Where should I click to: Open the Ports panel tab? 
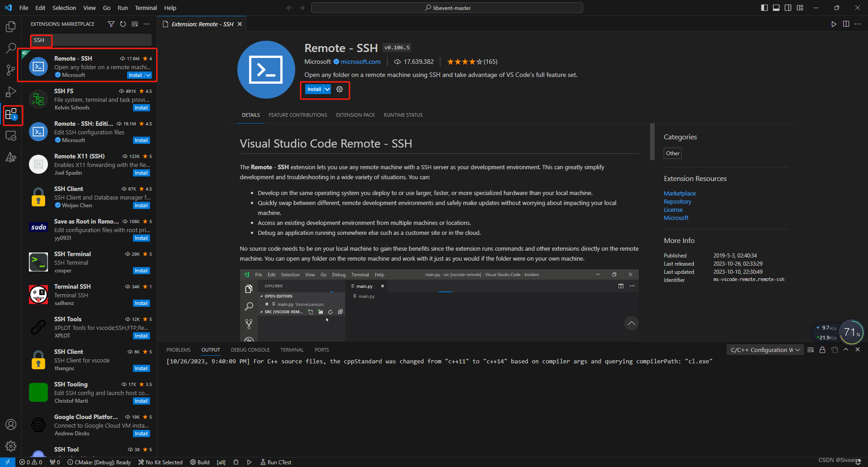pyautogui.click(x=322, y=350)
